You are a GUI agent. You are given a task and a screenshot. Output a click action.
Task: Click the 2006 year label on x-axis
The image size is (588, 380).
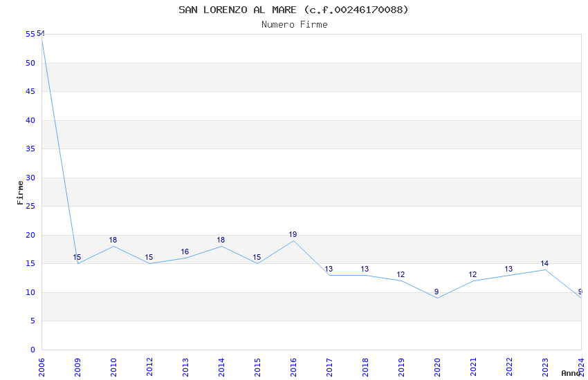[42, 366]
